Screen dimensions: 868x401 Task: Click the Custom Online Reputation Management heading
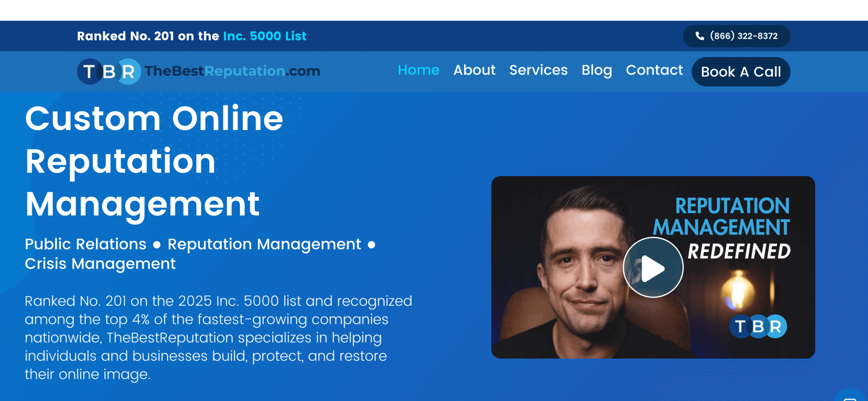[154, 161]
